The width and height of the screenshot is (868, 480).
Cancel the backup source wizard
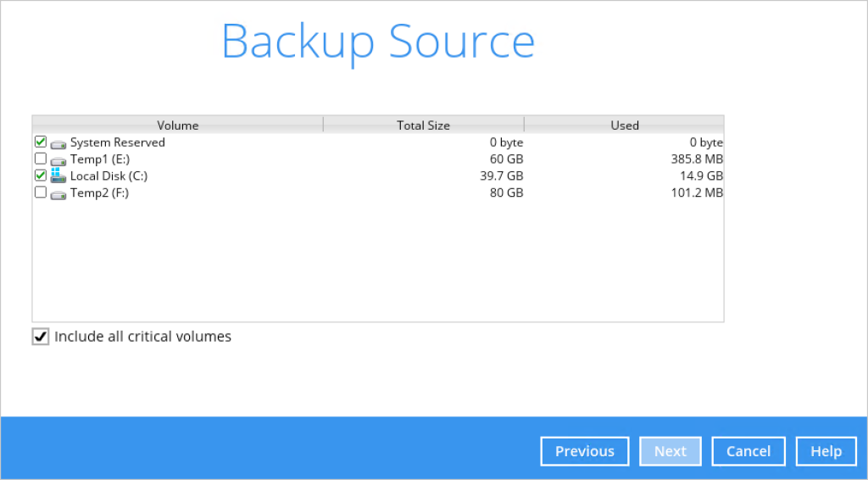tap(748, 451)
